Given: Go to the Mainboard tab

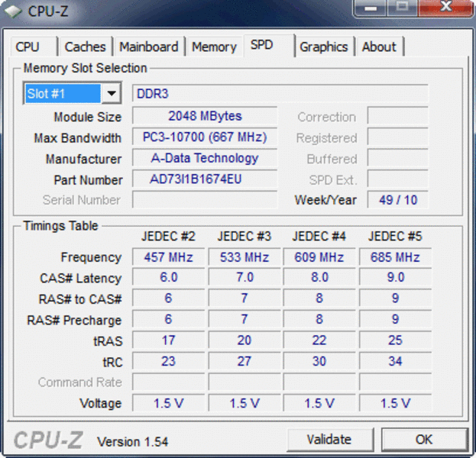Looking at the screenshot, I should click(149, 47).
